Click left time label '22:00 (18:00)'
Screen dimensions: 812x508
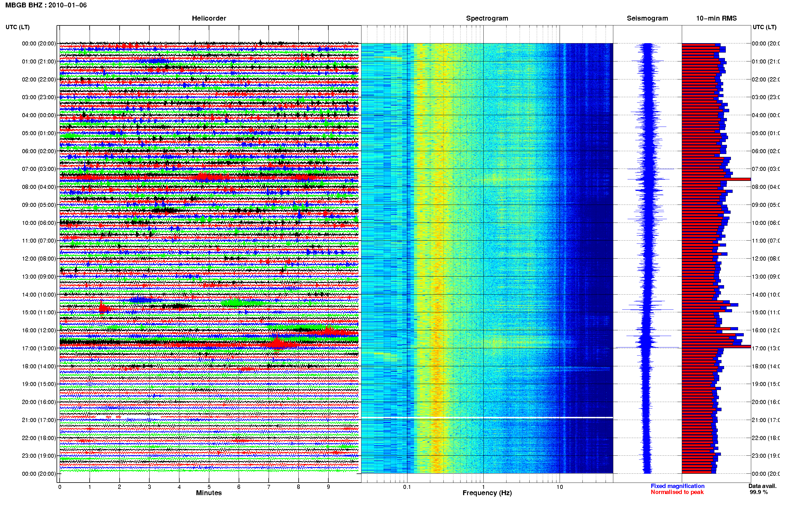[39, 438]
